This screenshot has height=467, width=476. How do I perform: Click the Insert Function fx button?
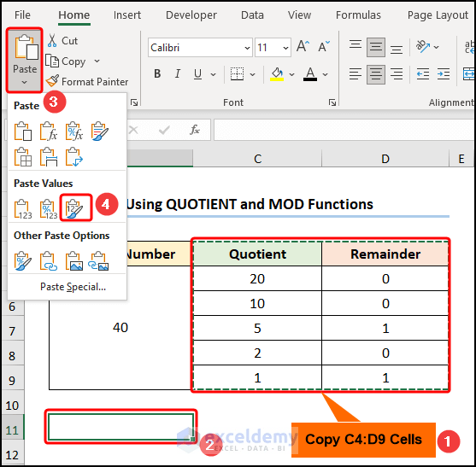coord(195,130)
